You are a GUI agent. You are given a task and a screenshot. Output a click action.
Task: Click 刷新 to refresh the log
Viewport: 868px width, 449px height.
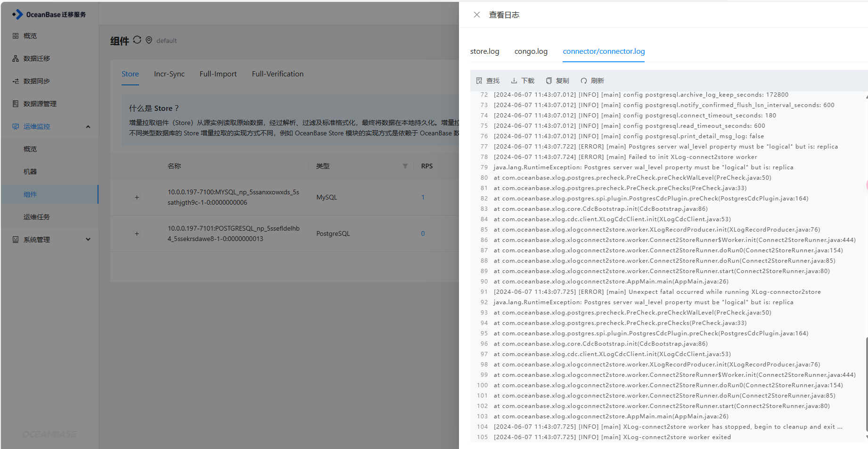pyautogui.click(x=592, y=81)
